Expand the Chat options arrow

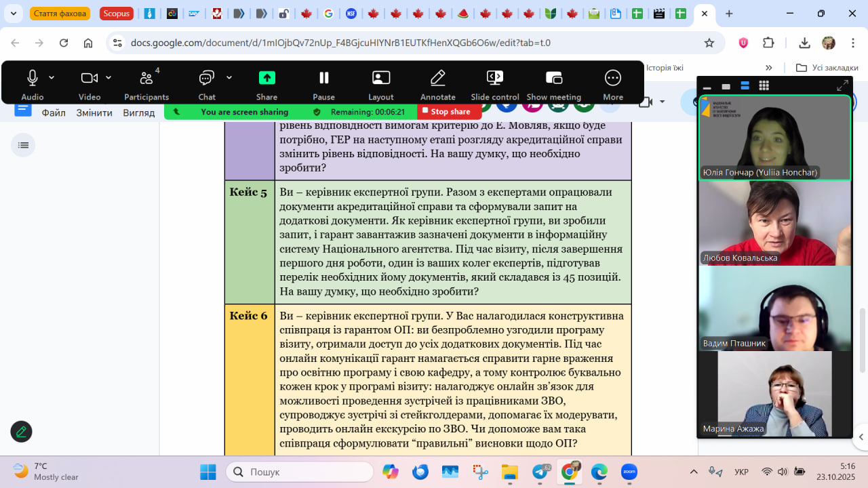(229, 77)
